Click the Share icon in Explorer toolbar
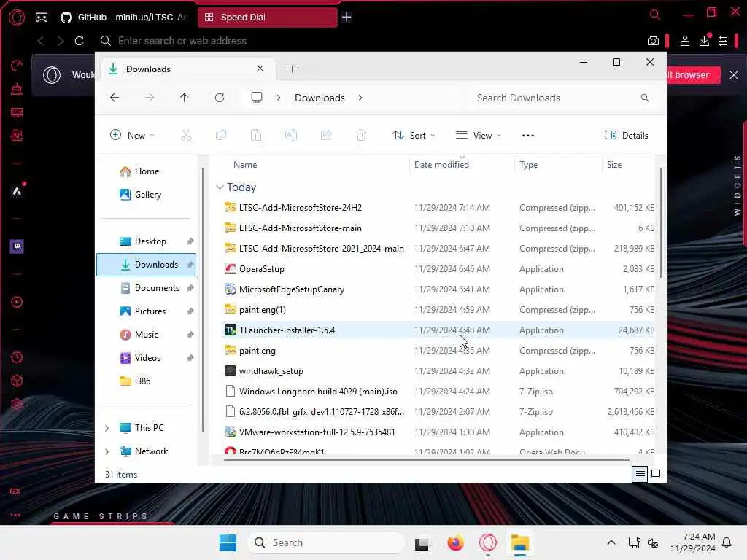 coord(326,135)
